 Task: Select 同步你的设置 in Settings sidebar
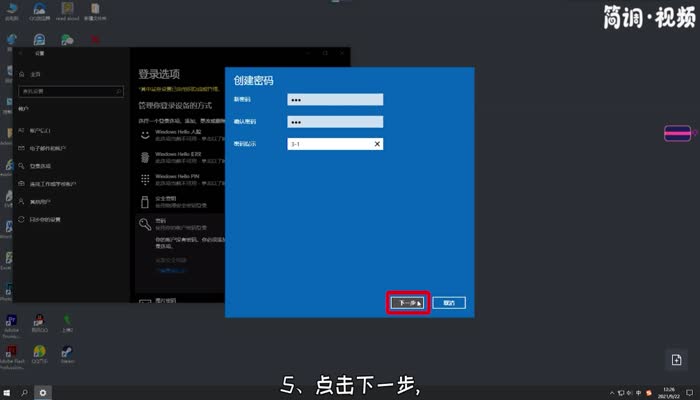pos(39,220)
